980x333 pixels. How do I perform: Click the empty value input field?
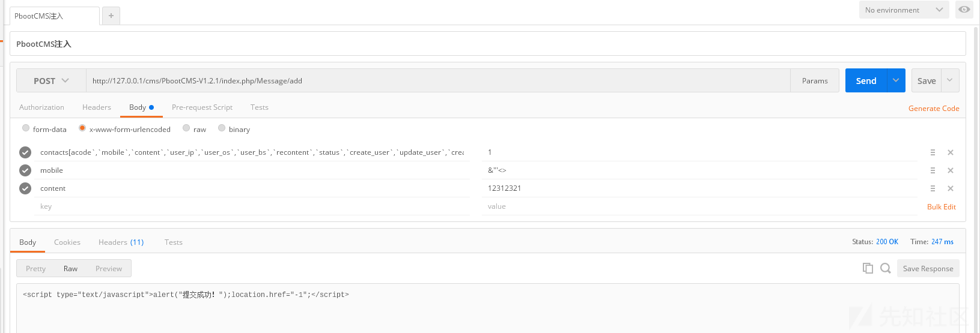point(699,206)
